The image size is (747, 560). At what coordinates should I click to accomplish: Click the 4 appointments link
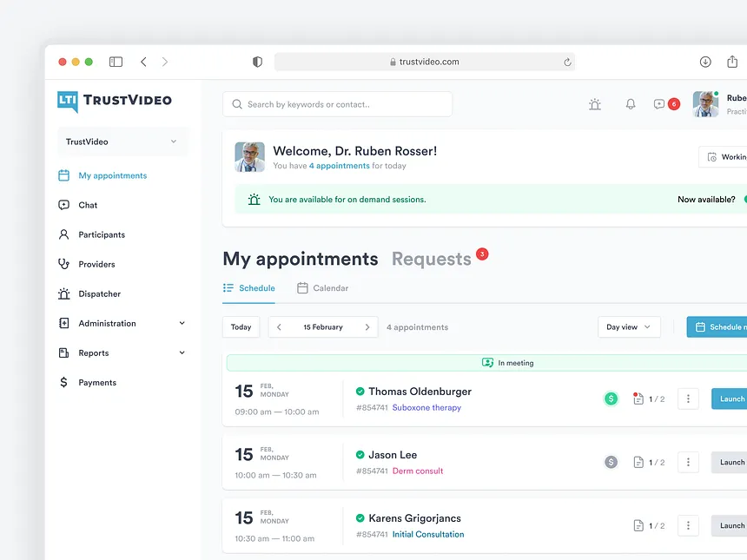coord(339,166)
